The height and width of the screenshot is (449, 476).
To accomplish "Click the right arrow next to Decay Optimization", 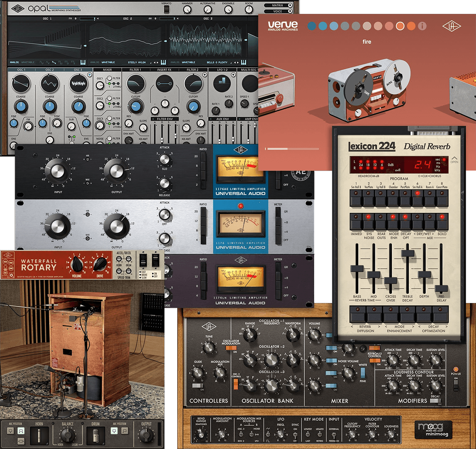I will pos(446,327).
